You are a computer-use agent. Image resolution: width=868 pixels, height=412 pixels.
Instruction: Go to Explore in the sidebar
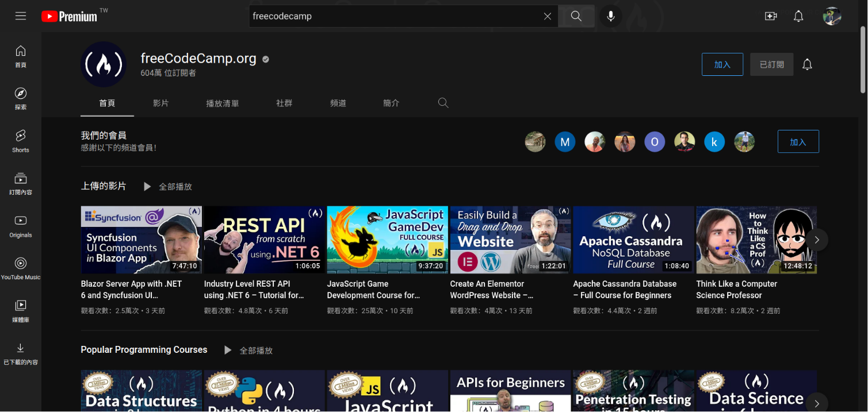(x=21, y=98)
